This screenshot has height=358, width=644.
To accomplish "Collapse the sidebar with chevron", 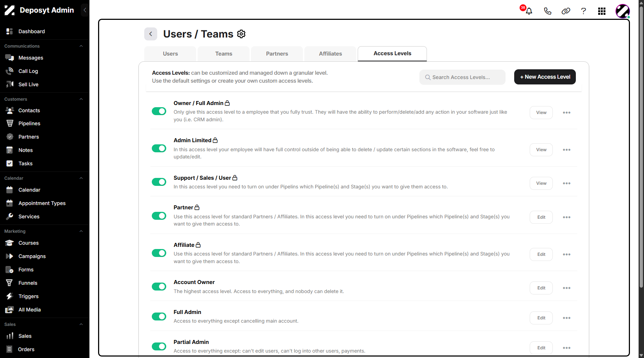I will (85, 10).
